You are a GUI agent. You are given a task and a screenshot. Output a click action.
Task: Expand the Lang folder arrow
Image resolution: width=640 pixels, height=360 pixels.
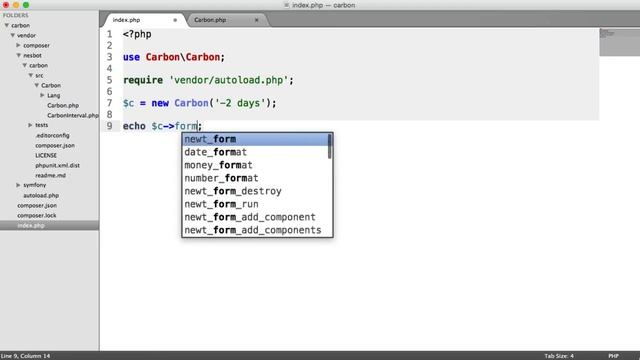click(42, 95)
